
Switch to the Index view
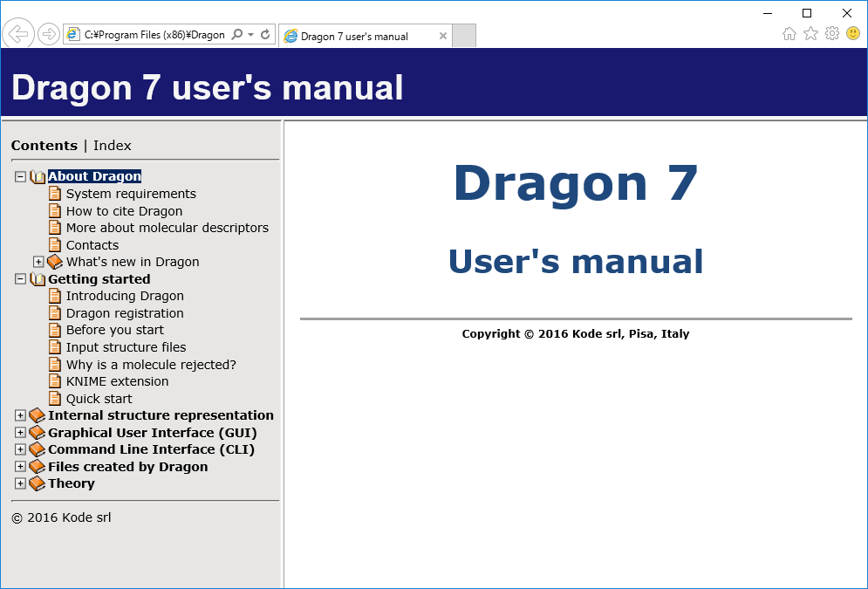113,146
